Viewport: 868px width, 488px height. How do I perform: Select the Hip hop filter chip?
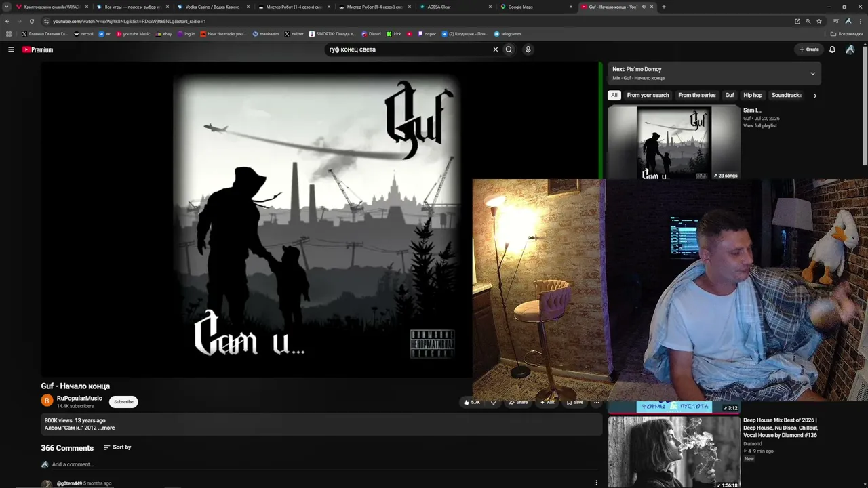coord(753,96)
